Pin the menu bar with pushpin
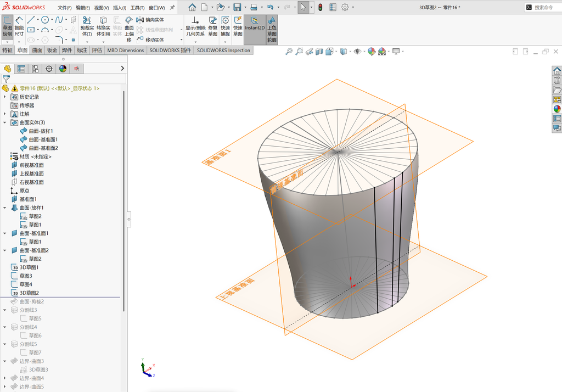This screenshot has width=562, height=392. [x=172, y=7]
